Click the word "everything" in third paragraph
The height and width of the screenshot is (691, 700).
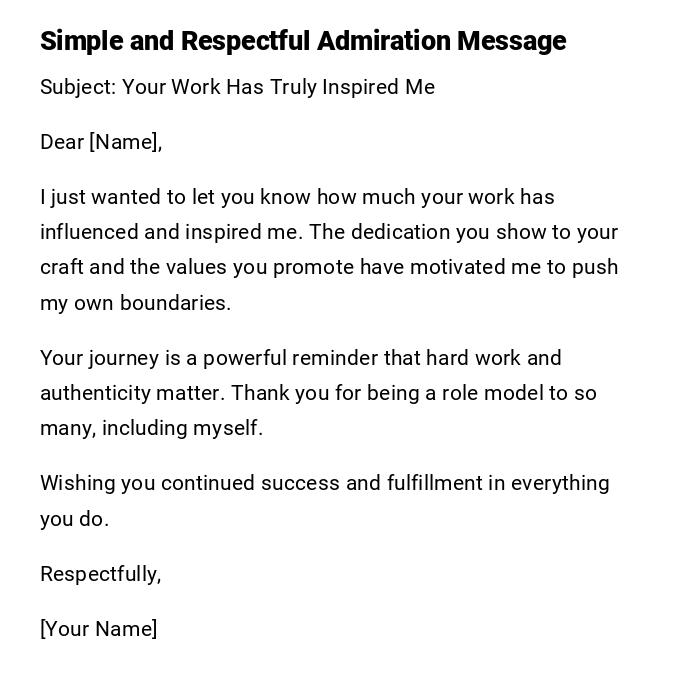tap(560, 483)
